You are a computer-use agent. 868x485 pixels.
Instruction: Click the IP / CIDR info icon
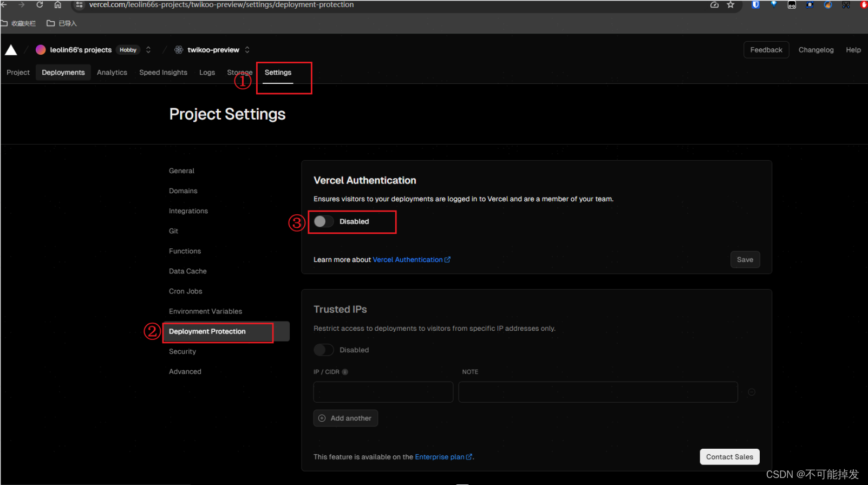[345, 372]
